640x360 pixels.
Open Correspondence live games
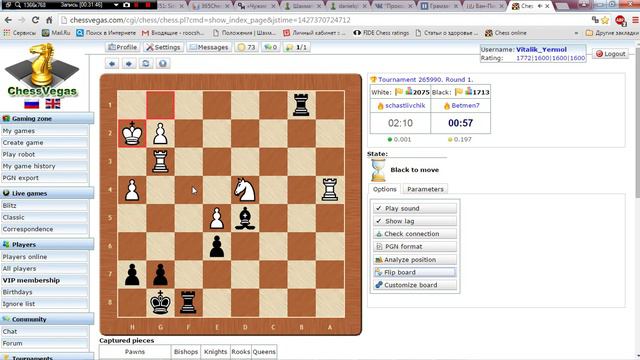click(x=44, y=229)
